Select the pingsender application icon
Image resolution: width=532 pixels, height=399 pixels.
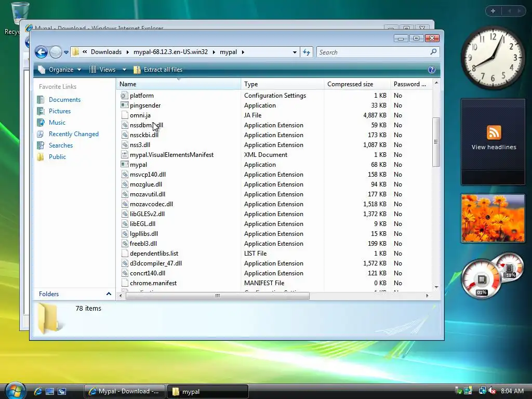click(x=125, y=105)
